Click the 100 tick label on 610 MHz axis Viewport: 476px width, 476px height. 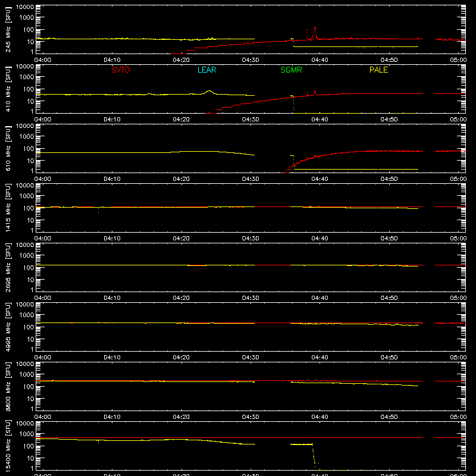(29, 148)
